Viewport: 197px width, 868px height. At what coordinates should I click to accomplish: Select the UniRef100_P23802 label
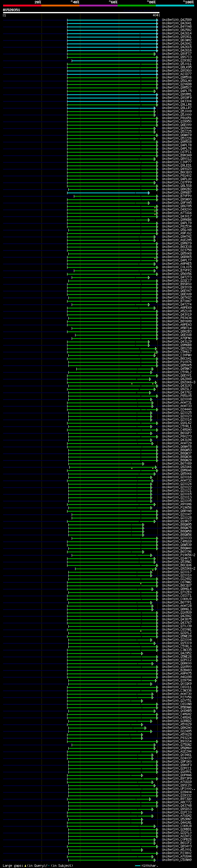coord(177,853)
